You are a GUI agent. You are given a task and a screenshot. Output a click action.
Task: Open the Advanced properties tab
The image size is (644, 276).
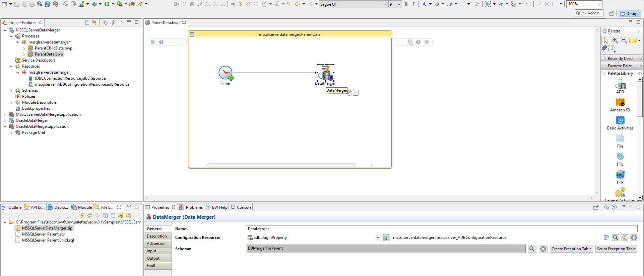[156, 244]
